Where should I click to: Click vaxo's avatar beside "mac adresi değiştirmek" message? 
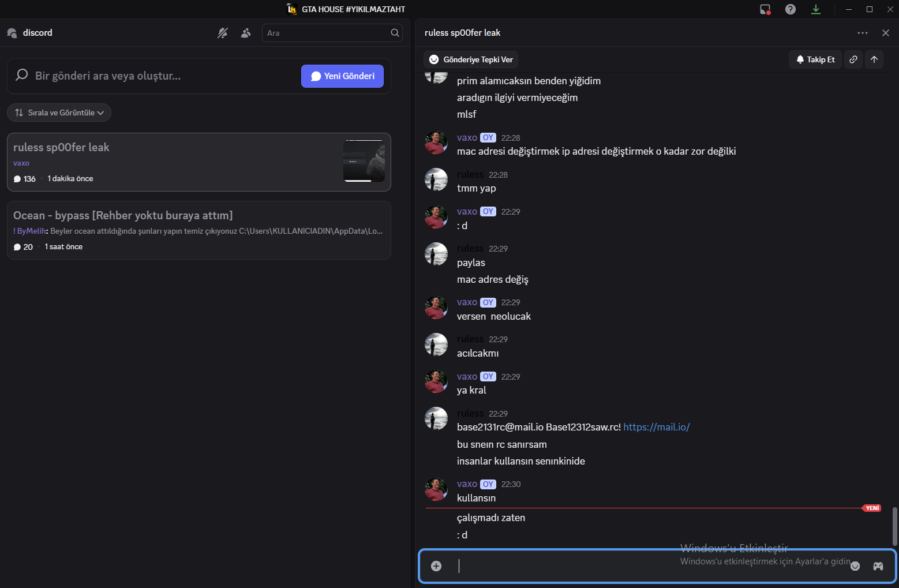pos(436,143)
